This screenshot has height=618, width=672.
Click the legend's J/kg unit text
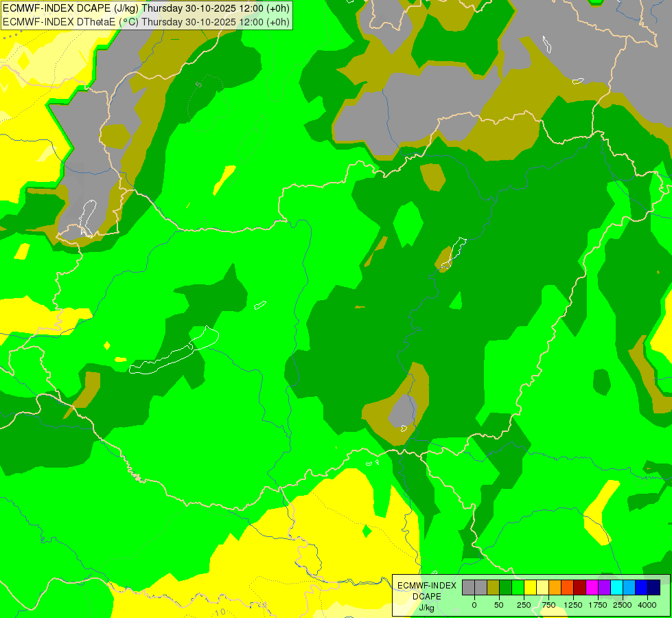426,608
